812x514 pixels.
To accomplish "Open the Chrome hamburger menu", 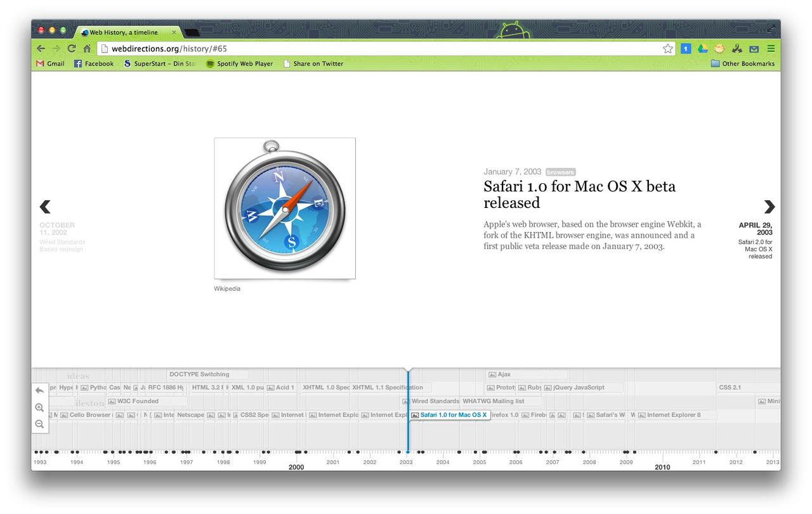I will click(x=771, y=49).
